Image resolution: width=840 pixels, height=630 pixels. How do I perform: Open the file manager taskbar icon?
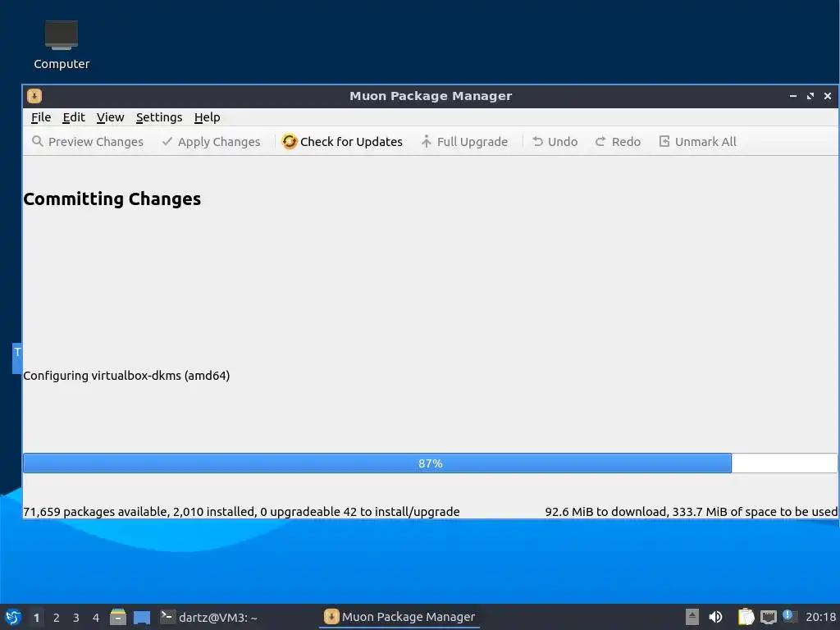[x=118, y=617]
